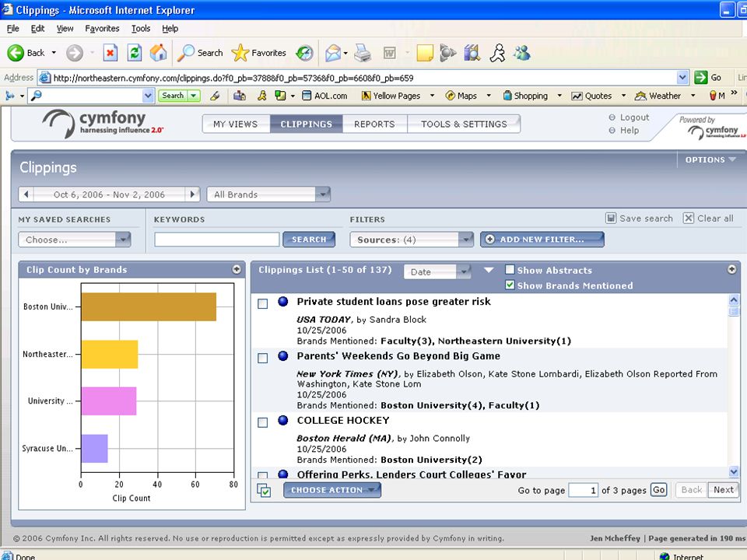Open the browser History clock icon

[x=304, y=53]
